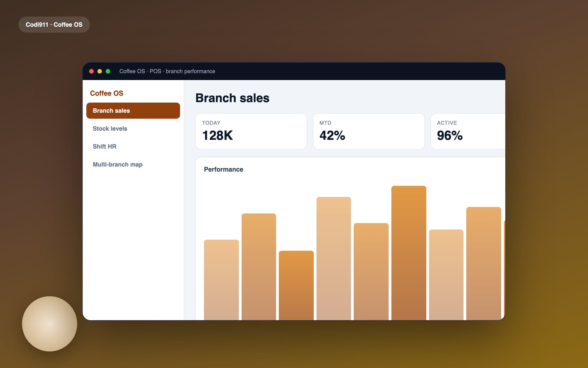This screenshot has width=588, height=368.
Task: Select the MTD 42% stat card
Action: (369, 131)
